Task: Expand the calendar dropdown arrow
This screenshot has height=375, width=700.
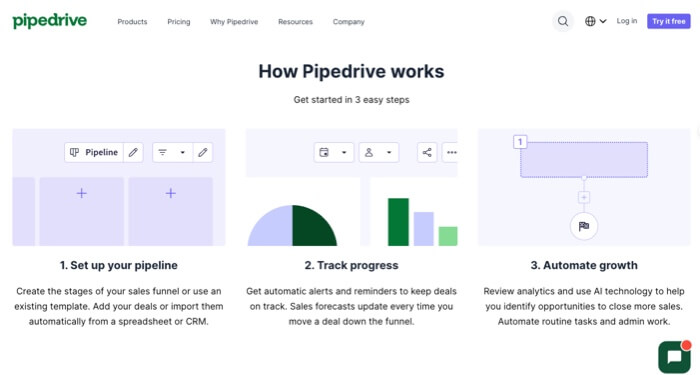Action: point(344,152)
